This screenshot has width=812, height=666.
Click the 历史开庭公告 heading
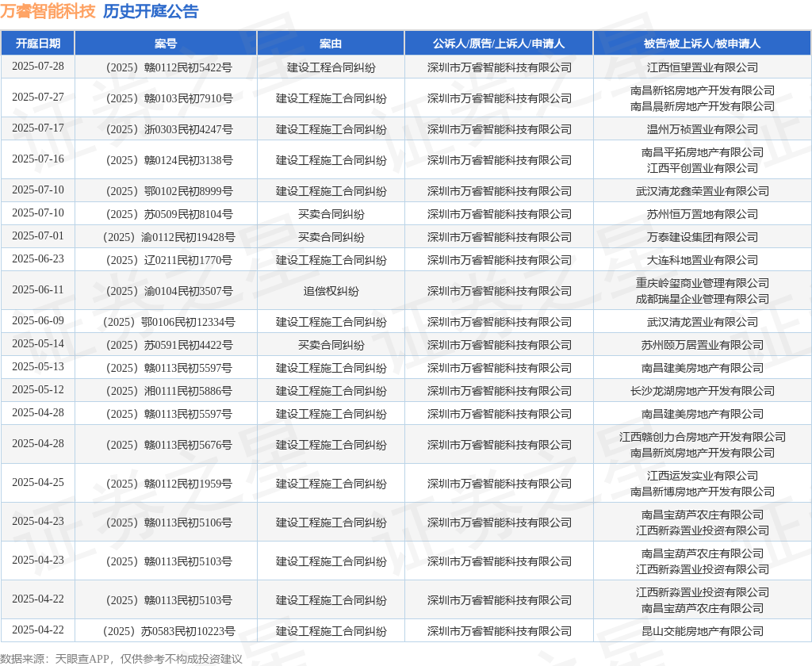pos(151,11)
